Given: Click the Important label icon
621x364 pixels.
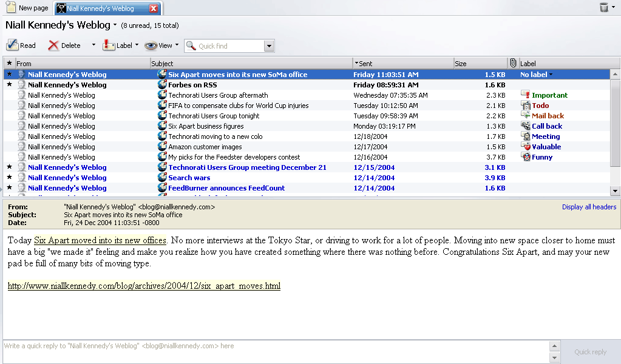Looking at the screenshot, I should click(525, 95).
